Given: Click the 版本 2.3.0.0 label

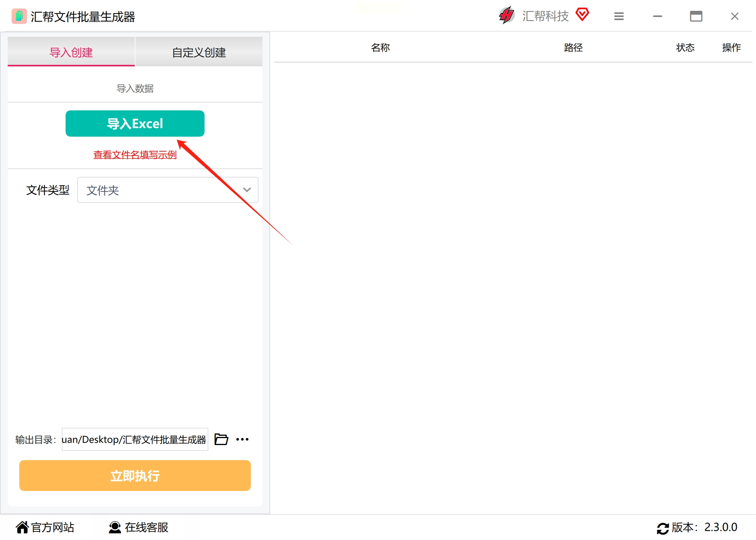Looking at the screenshot, I should point(704,527).
